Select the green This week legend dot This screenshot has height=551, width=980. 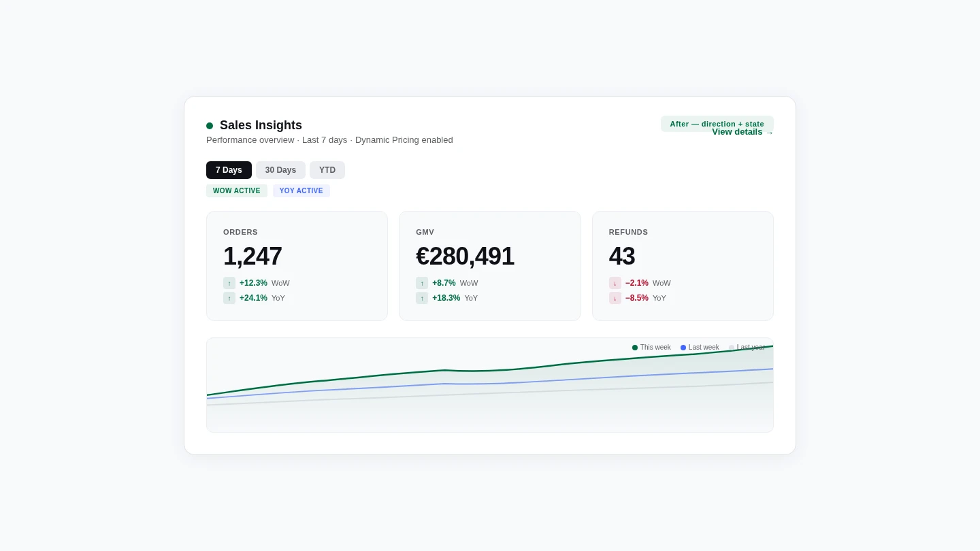635,347
